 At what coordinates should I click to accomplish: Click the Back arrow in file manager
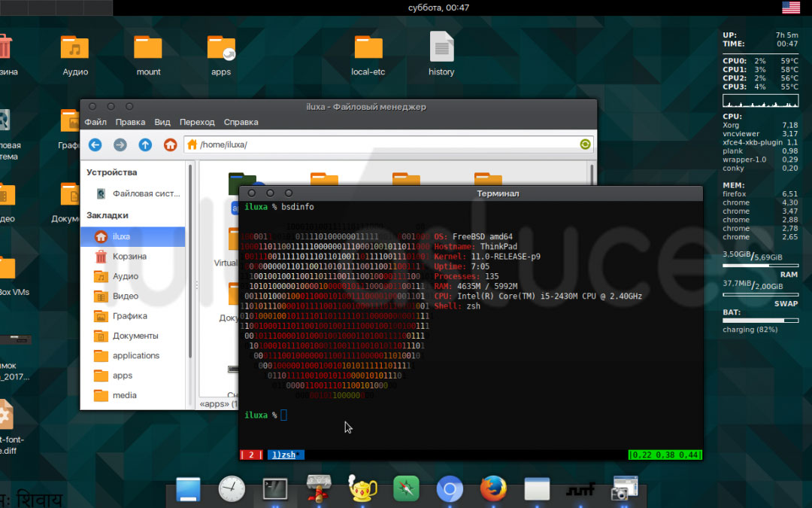point(95,144)
